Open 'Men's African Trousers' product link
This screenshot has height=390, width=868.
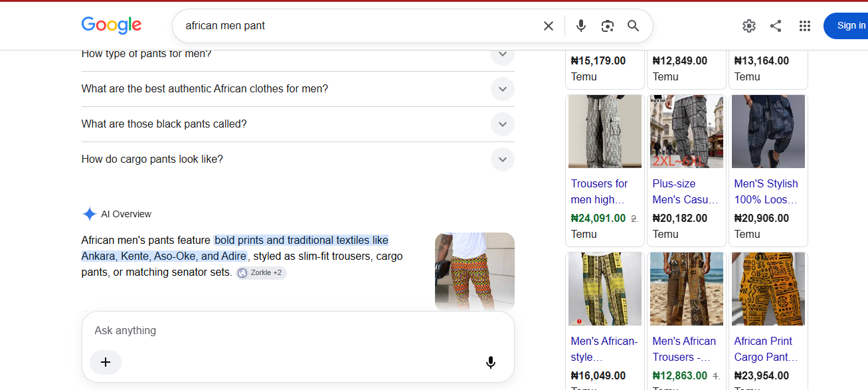pyautogui.click(x=685, y=349)
